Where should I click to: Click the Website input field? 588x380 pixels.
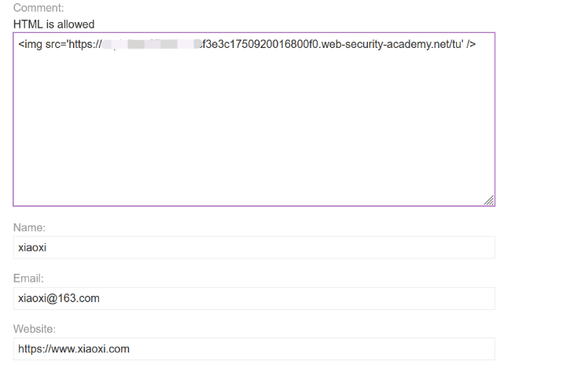[x=253, y=349]
